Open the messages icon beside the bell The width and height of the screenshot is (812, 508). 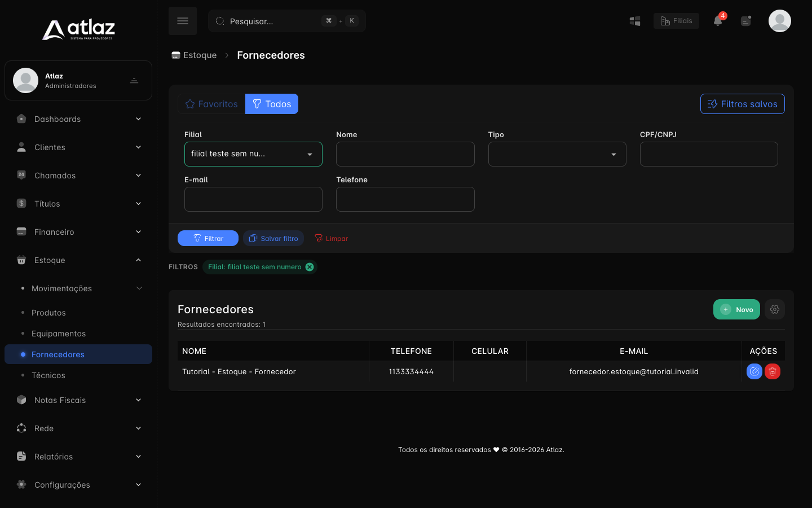point(746,21)
